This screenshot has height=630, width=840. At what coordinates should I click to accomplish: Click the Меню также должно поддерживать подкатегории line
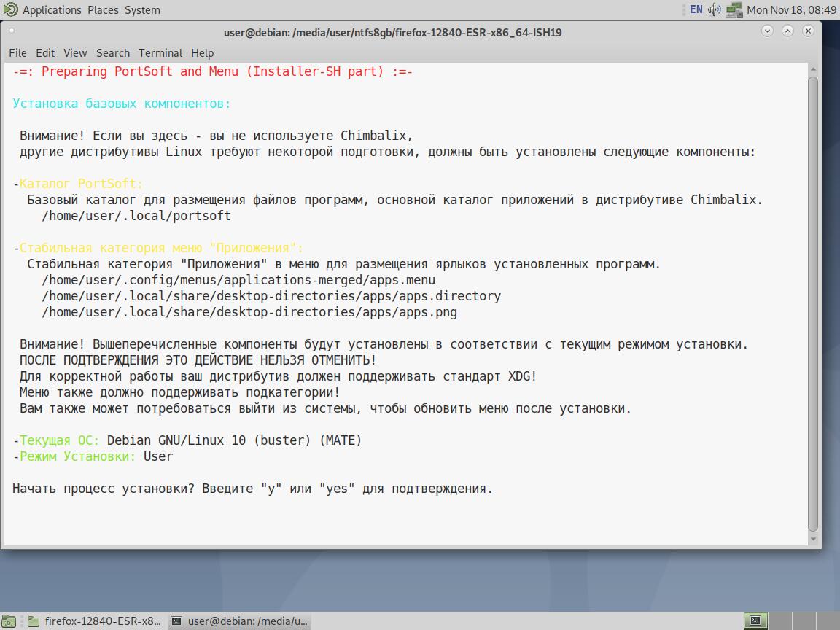(x=179, y=392)
